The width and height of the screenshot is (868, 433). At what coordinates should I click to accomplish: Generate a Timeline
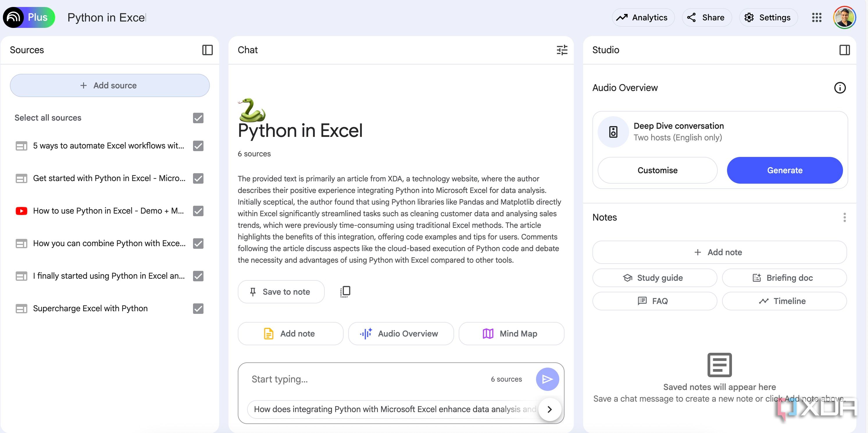pyautogui.click(x=784, y=301)
